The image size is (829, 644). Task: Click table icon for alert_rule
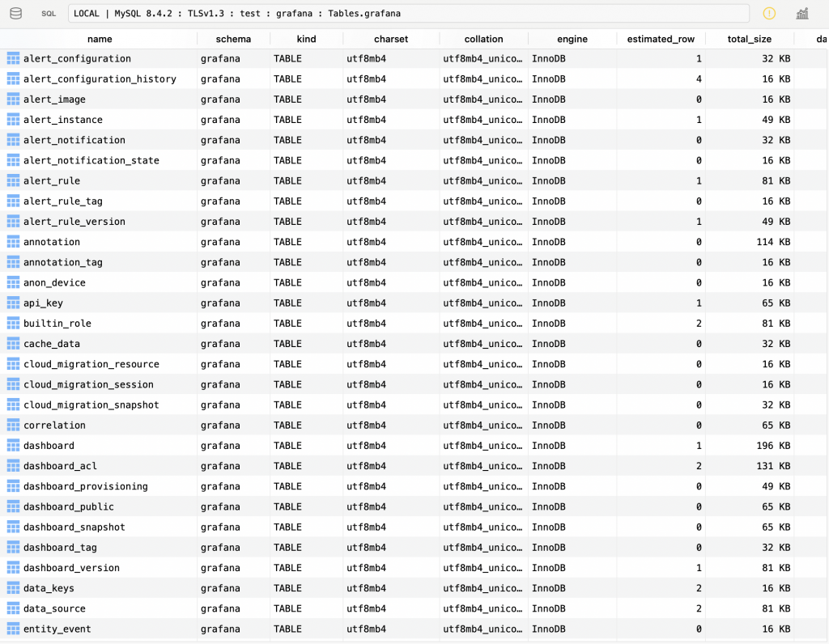point(13,180)
